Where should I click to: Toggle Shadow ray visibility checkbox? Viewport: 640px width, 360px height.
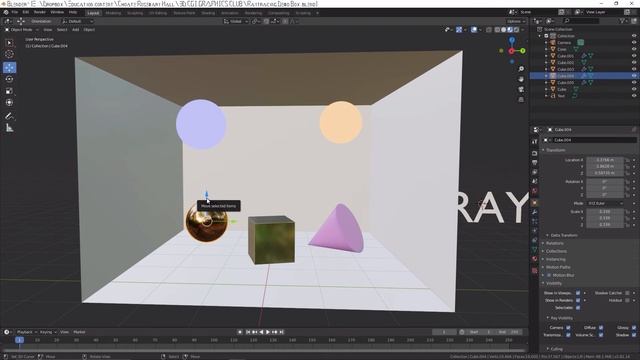coord(634,335)
